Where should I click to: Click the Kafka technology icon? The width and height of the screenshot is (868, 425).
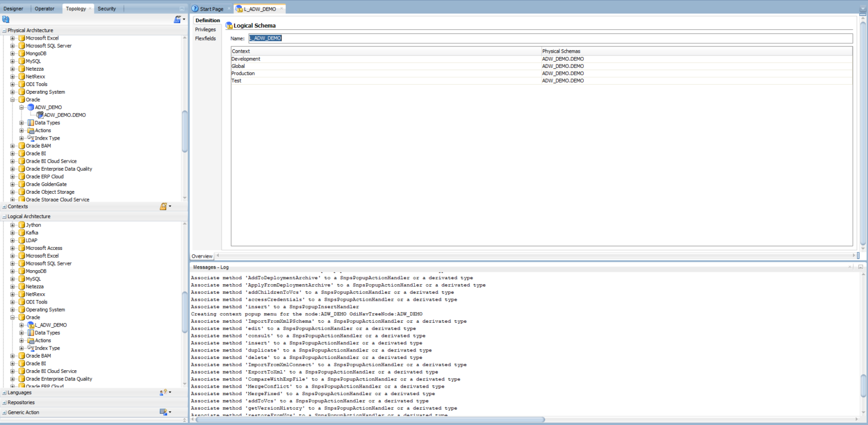[x=21, y=232]
